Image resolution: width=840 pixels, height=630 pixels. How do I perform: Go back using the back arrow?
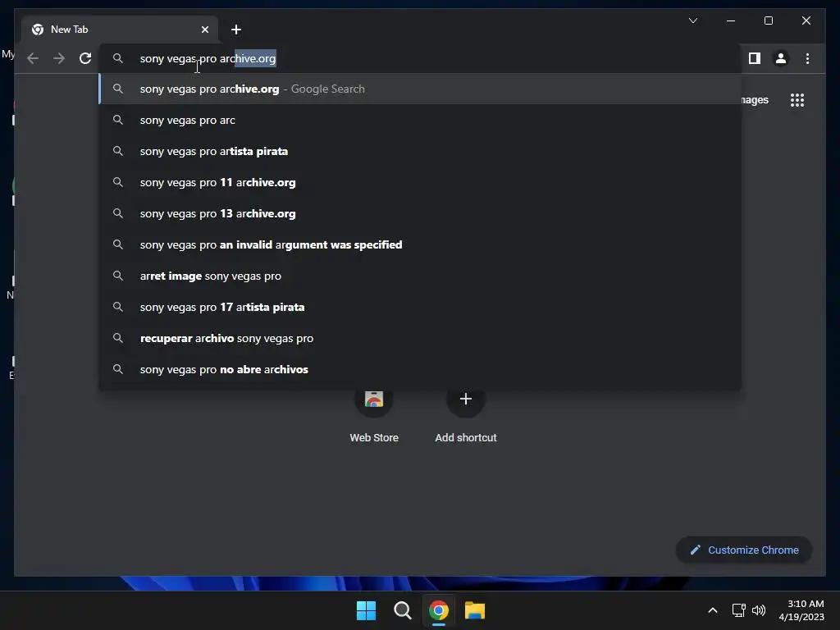click(x=33, y=58)
